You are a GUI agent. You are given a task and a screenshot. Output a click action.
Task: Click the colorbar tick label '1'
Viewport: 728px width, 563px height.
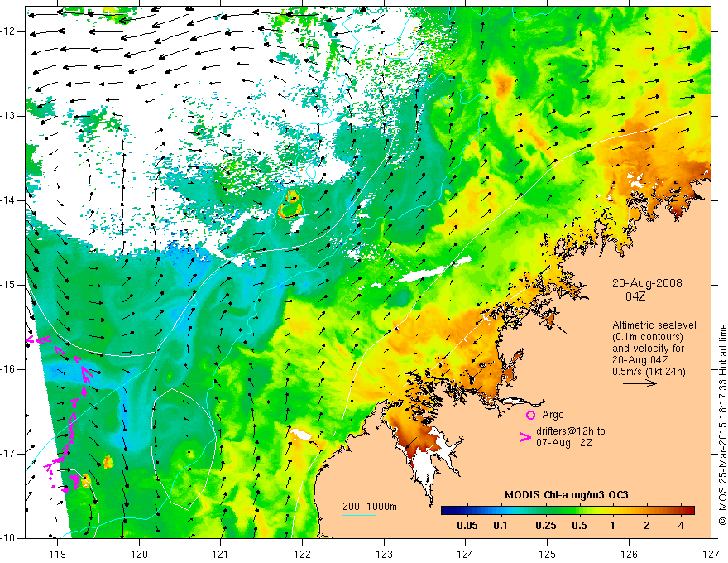tap(613, 526)
